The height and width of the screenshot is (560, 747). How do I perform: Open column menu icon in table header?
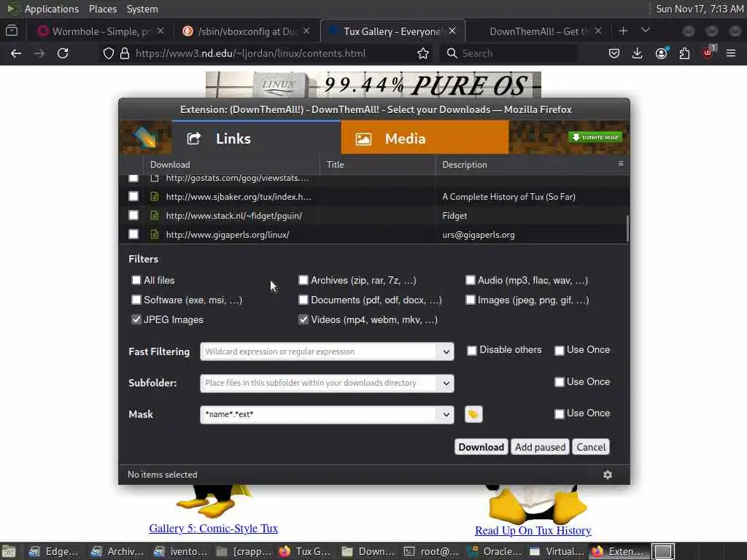pos(620,164)
